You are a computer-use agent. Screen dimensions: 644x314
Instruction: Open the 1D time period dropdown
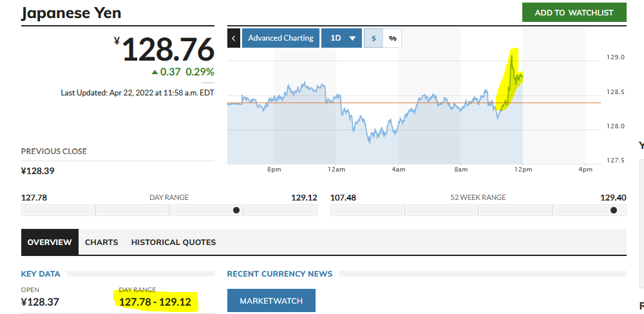[x=342, y=38]
